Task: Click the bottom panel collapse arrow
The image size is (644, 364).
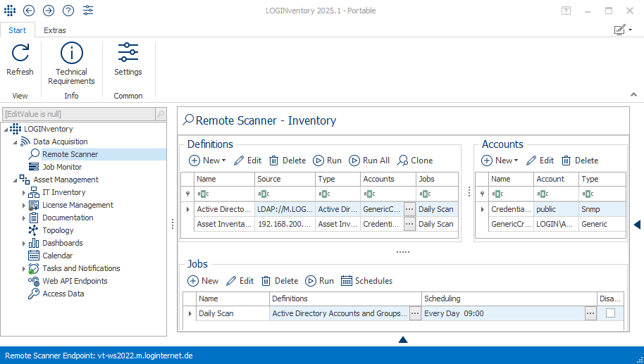Action: tap(403, 339)
